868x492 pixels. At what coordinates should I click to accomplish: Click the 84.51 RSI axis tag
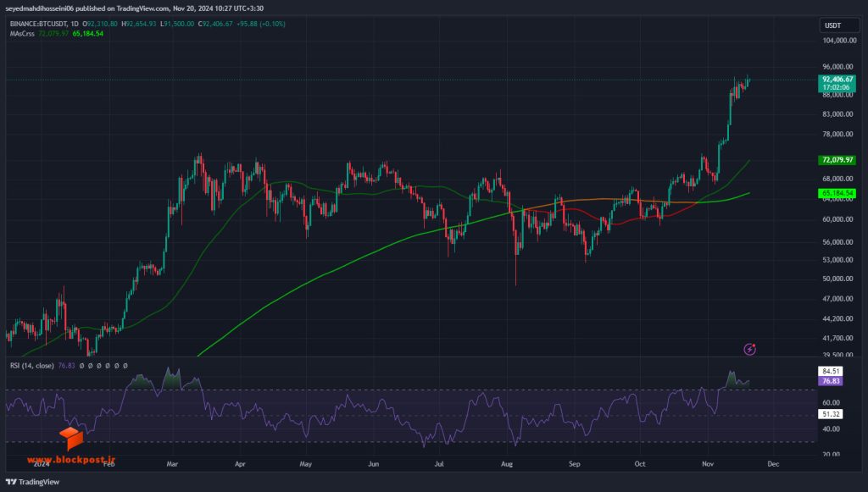831,372
